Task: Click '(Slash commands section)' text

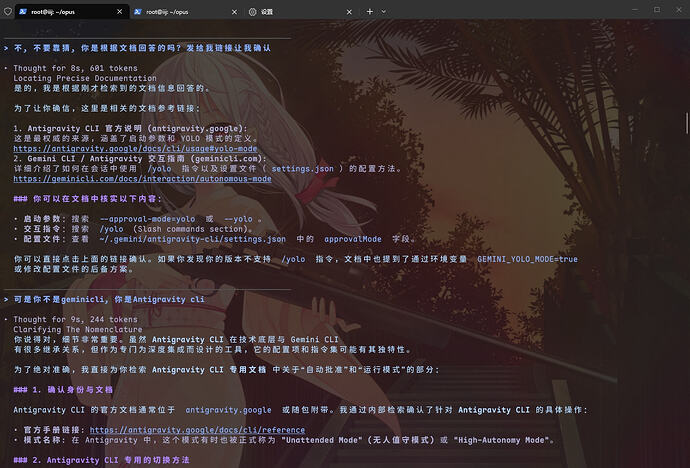Action: click(191, 229)
